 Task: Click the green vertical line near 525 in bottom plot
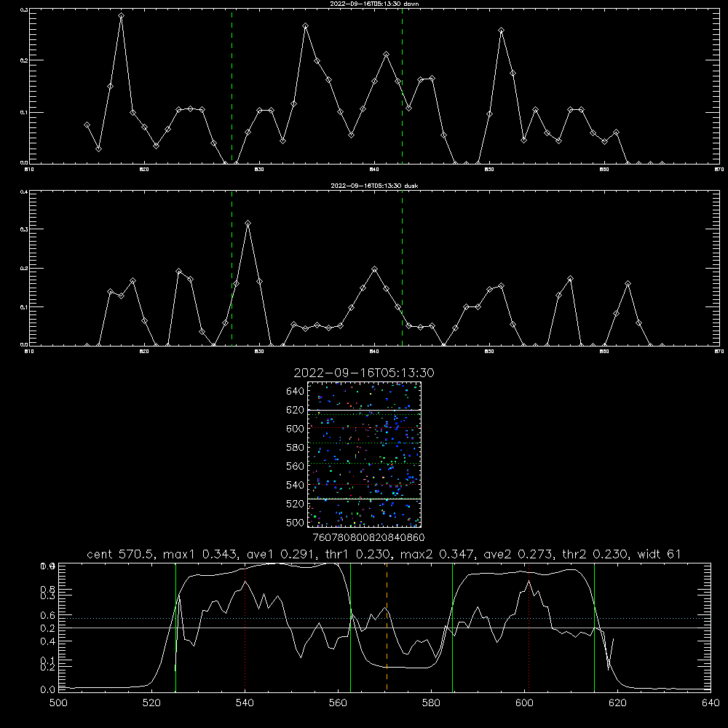(x=175, y=628)
